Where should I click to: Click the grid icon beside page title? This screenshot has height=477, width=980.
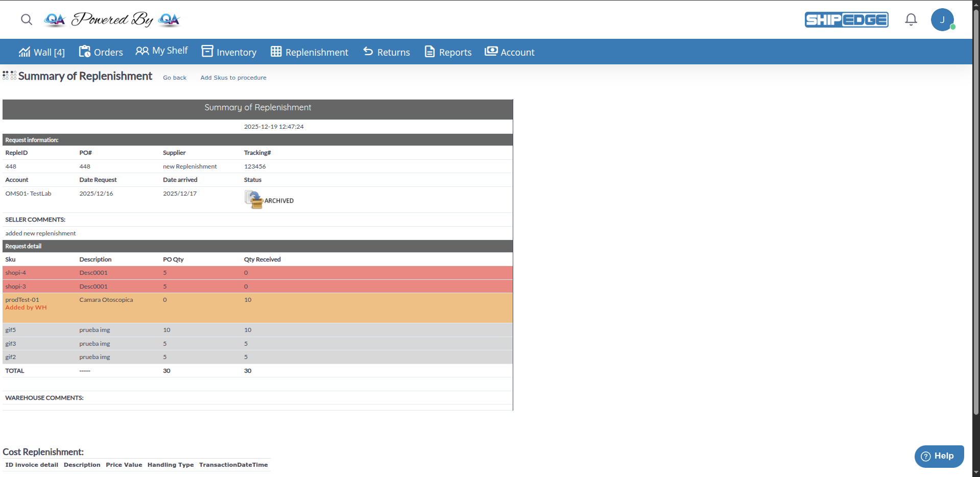click(x=9, y=76)
